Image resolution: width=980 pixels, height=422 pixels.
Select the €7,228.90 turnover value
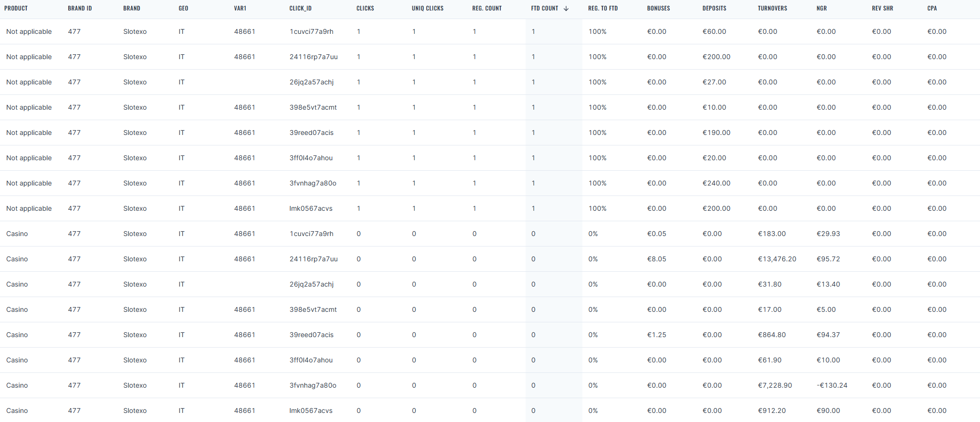pos(775,385)
